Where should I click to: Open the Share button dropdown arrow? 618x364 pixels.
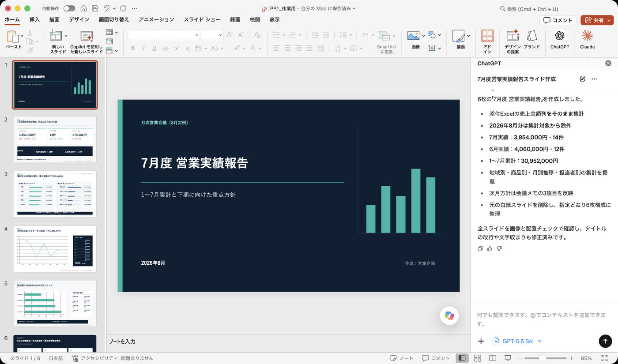(x=609, y=20)
